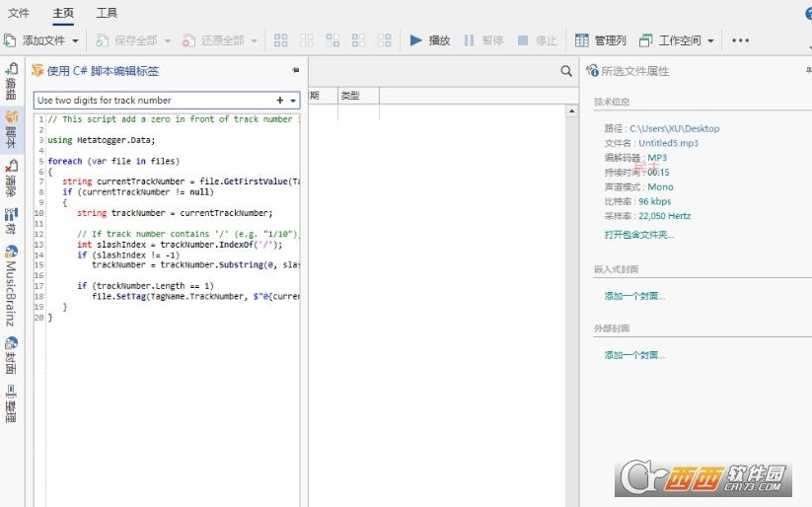This screenshot has height=507, width=812.
Task: Open the three-dots more options menu
Action: click(x=741, y=40)
